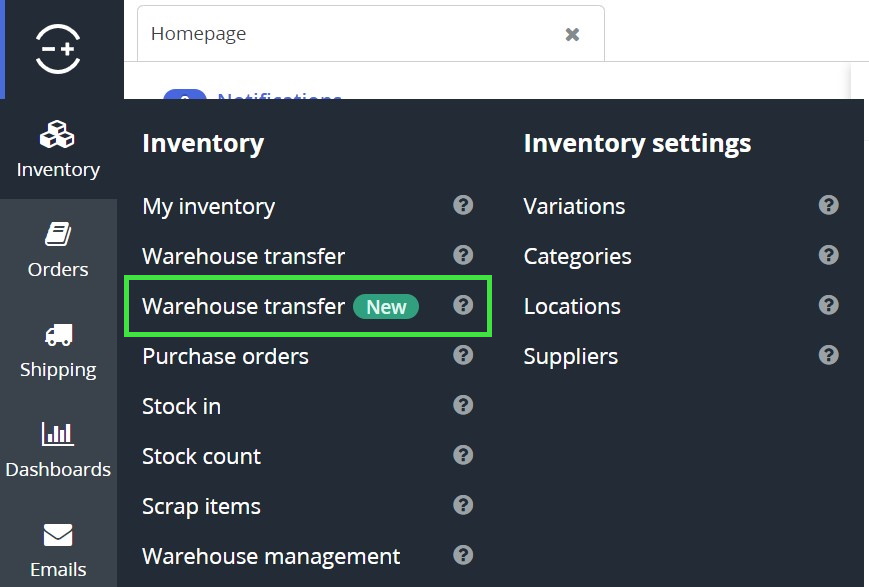Click the app logo at top left

click(x=58, y=47)
